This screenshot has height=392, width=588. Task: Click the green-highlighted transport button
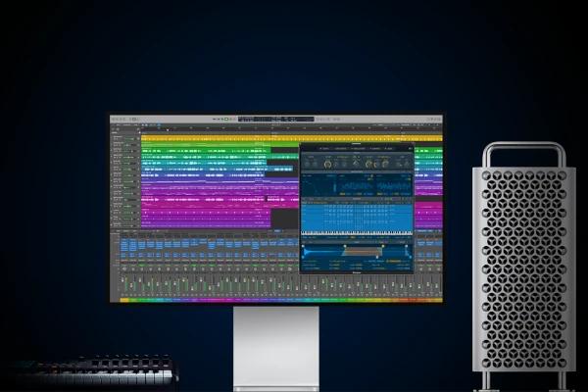[x=226, y=119]
